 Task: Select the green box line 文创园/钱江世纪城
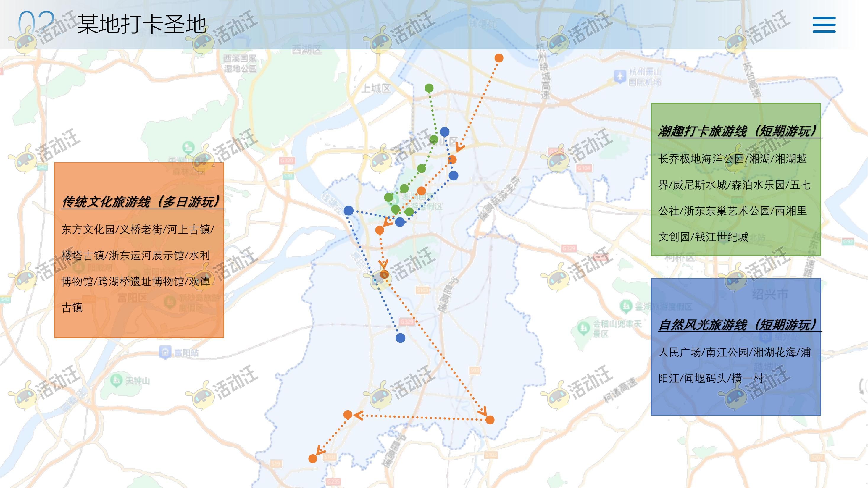(703, 237)
